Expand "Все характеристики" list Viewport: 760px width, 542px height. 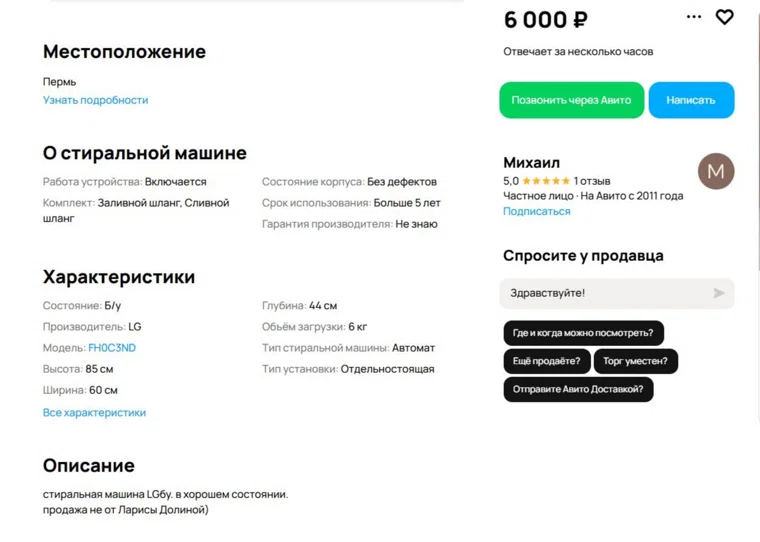94,412
